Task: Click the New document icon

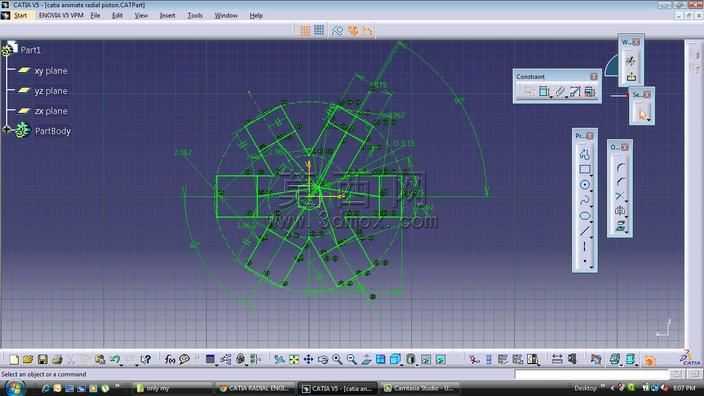Action: (14, 359)
